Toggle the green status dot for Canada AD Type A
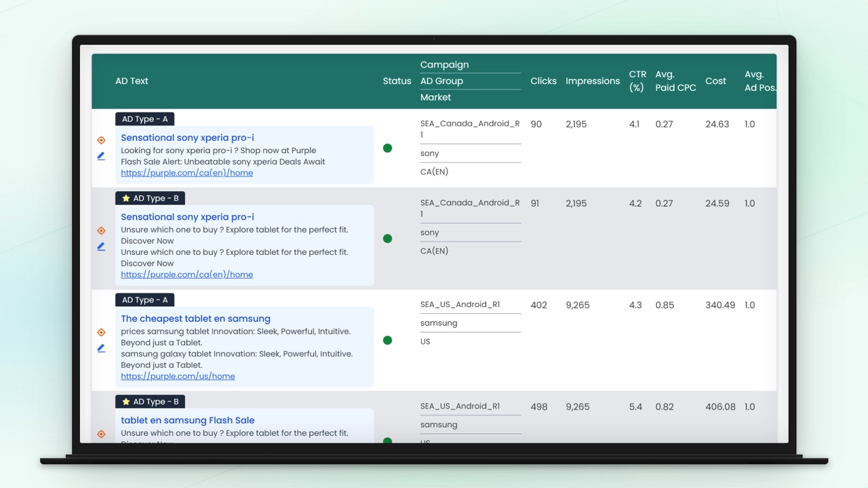The height and width of the screenshot is (488, 868). point(387,148)
